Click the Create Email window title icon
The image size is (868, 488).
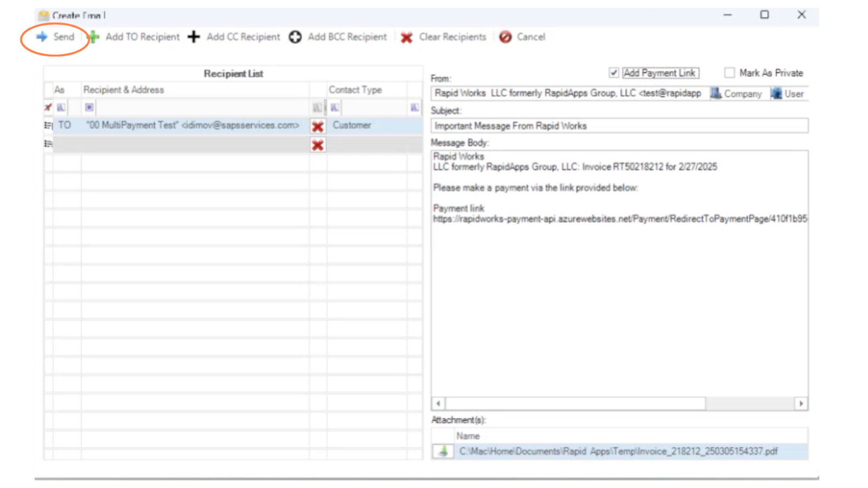click(x=44, y=16)
